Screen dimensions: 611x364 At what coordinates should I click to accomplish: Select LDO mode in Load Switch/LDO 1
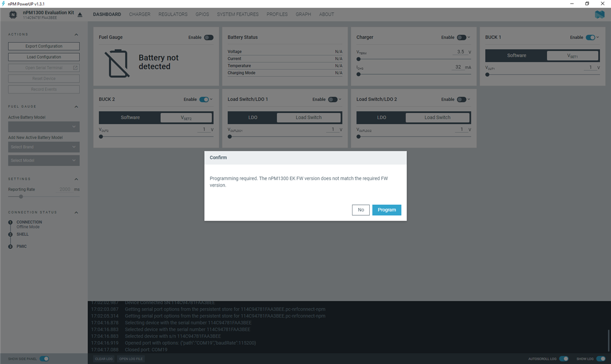tap(253, 118)
